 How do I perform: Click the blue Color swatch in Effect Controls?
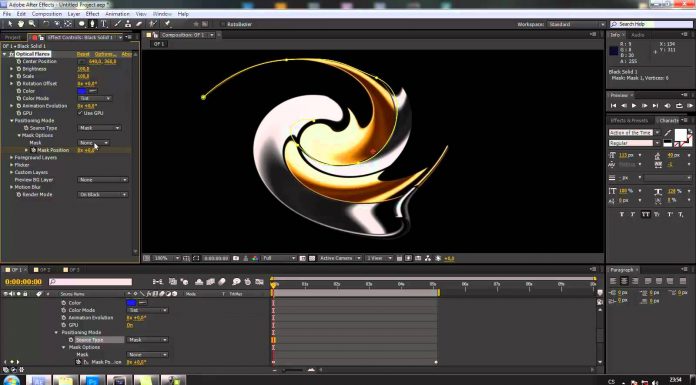(82, 91)
